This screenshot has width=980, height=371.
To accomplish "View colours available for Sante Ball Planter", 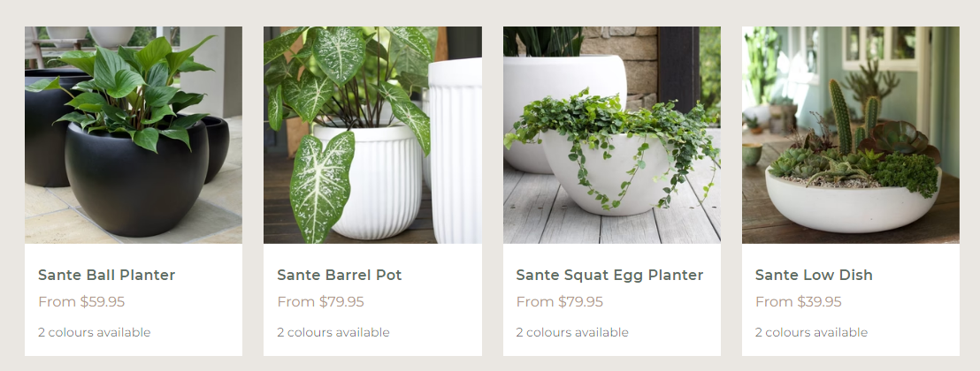I will pos(95,332).
